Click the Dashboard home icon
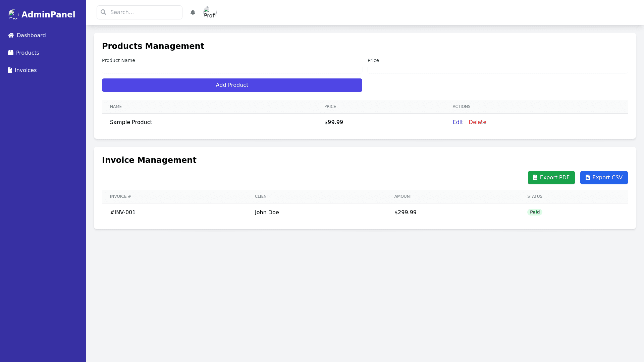This screenshot has height=362, width=644. click(x=11, y=35)
